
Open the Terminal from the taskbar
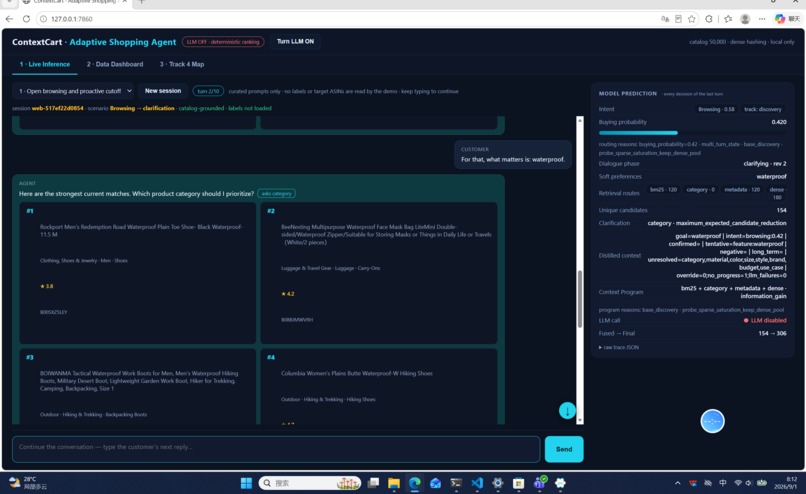click(x=456, y=483)
